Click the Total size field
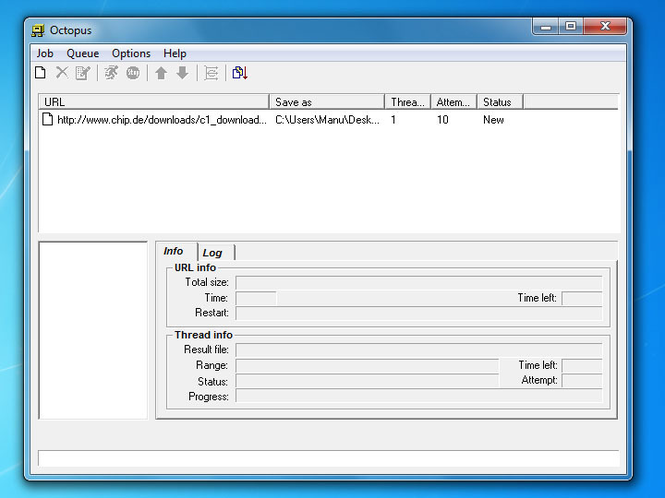Image resolution: width=665 pixels, height=498 pixels. coord(419,283)
